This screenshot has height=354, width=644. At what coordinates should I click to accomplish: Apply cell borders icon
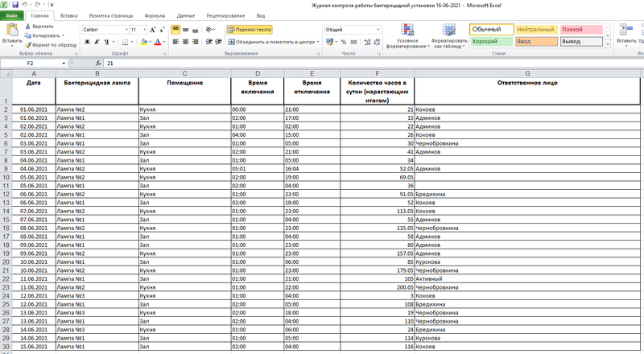[x=126, y=42]
